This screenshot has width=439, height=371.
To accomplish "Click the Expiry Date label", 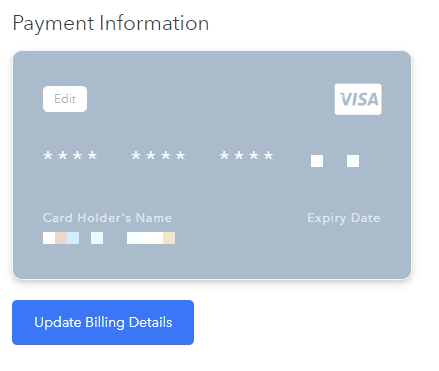I will pyautogui.click(x=344, y=218).
